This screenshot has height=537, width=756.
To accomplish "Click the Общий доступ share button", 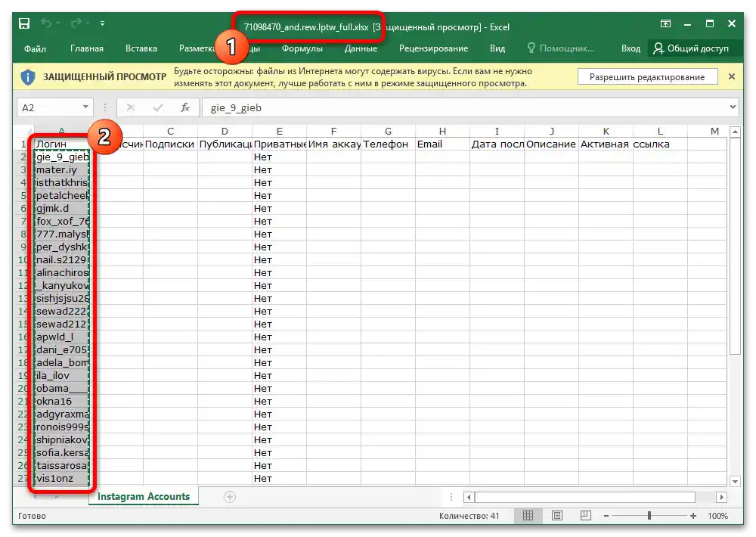I will (691, 48).
